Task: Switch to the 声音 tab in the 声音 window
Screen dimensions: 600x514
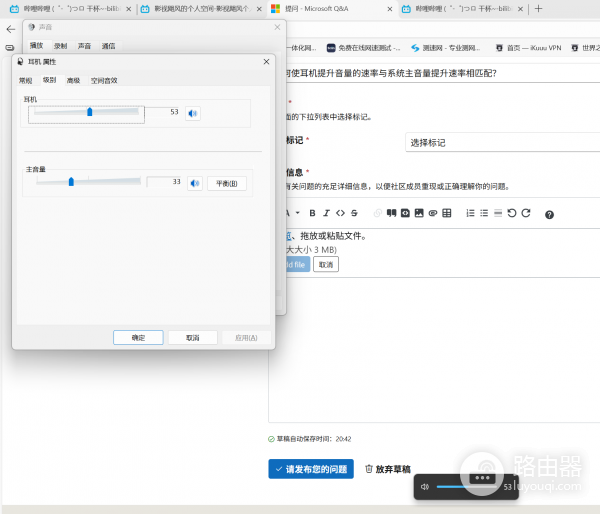Action: coord(84,46)
